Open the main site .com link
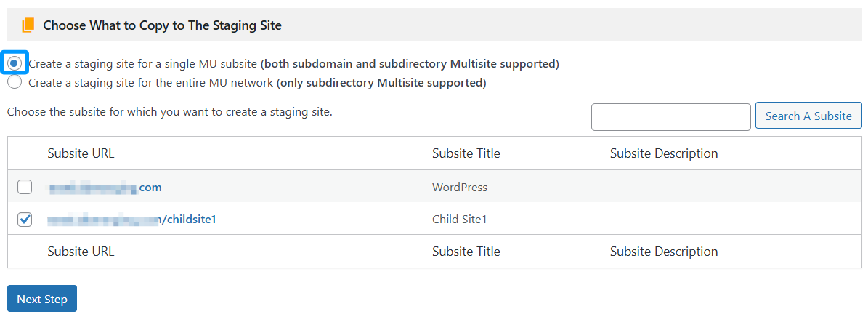 point(105,188)
